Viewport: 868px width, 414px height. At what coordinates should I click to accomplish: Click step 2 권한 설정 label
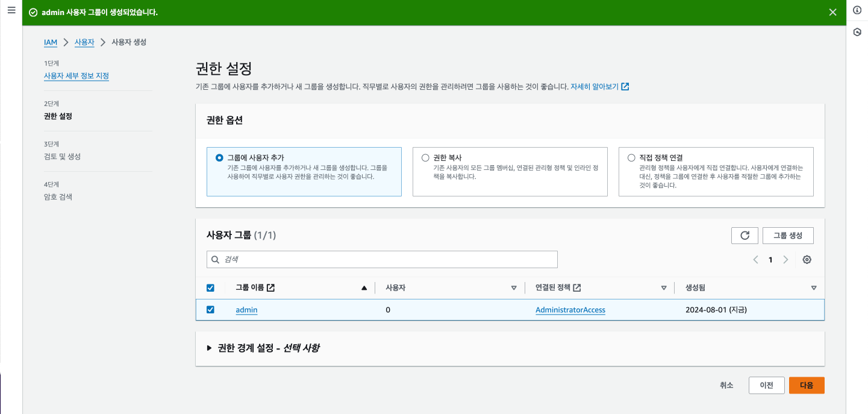tap(58, 116)
